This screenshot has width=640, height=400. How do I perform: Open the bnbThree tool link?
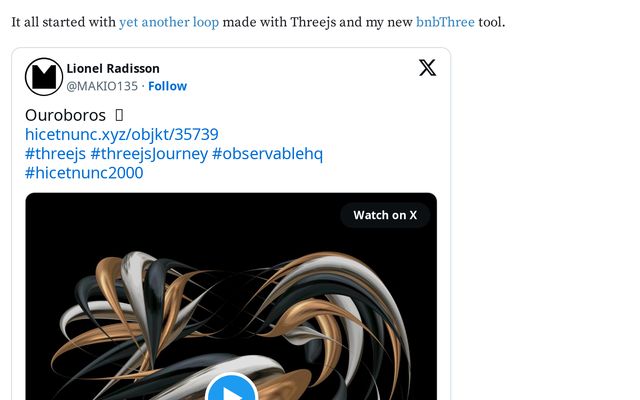445,22
